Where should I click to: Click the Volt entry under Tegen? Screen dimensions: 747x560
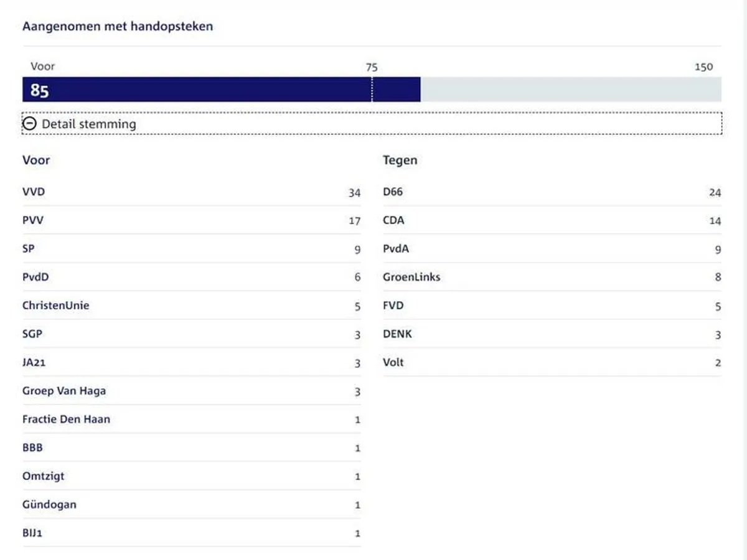click(393, 362)
